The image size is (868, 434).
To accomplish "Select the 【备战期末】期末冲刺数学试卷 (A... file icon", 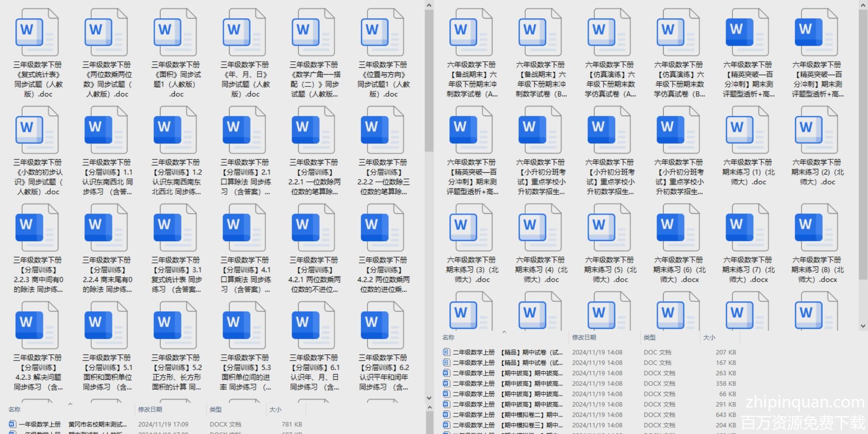I will (x=471, y=33).
